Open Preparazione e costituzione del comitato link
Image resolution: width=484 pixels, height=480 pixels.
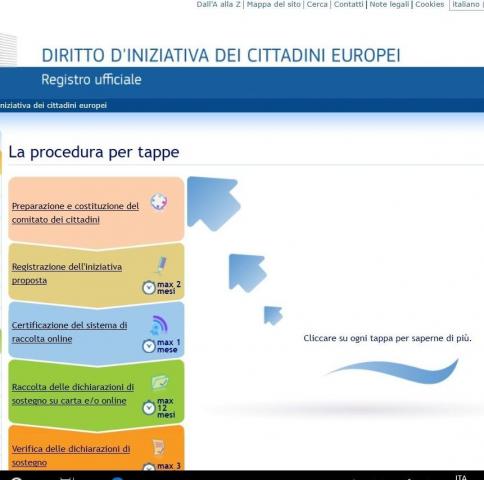(75, 213)
